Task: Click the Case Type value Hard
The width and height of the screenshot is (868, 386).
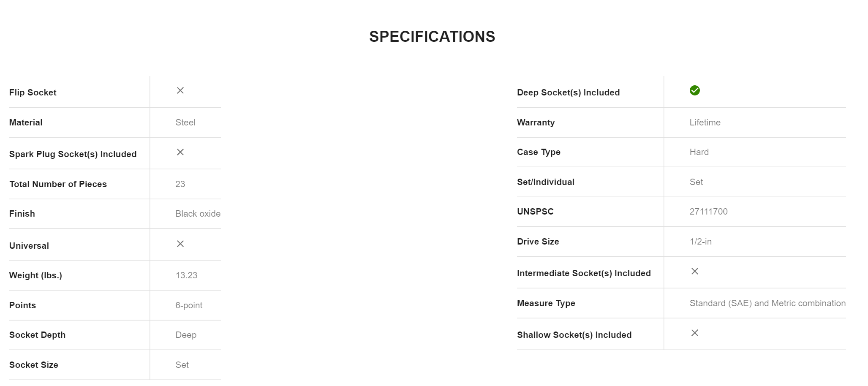Action: point(699,152)
